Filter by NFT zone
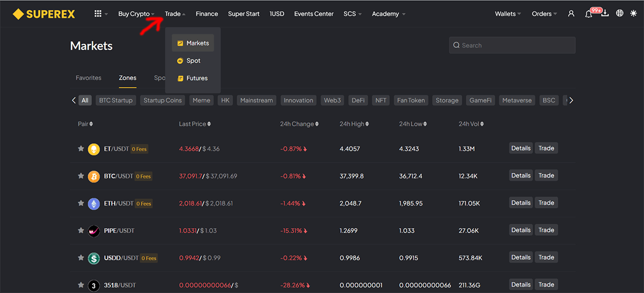 pyautogui.click(x=381, y=100)
